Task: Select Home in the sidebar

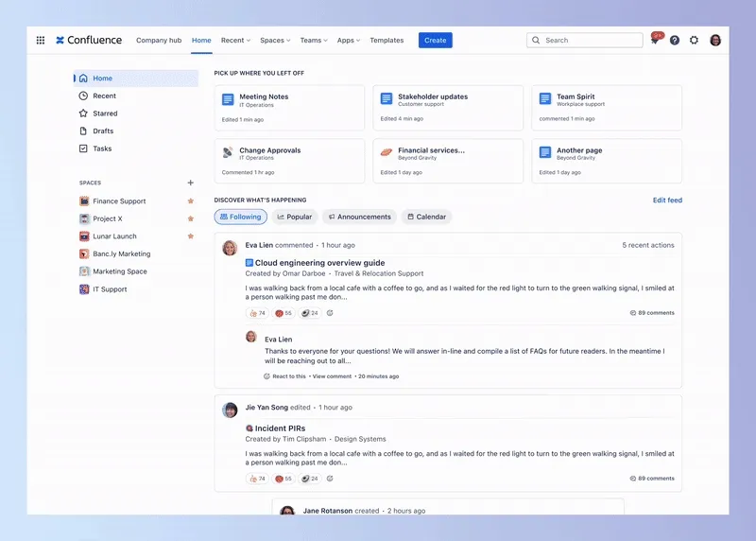Action: [136, 79]
